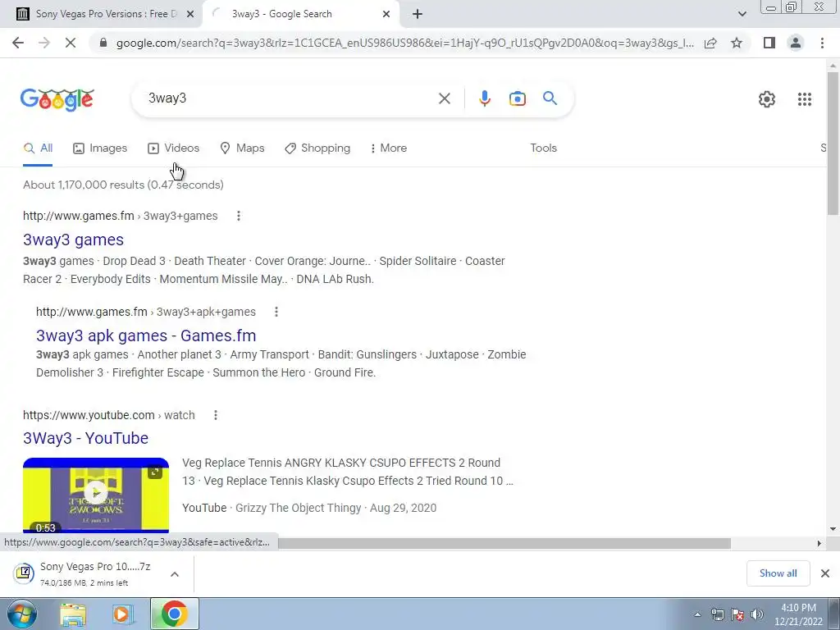
Task: Open Windows Start menu
Action: [x=21, y=614]
